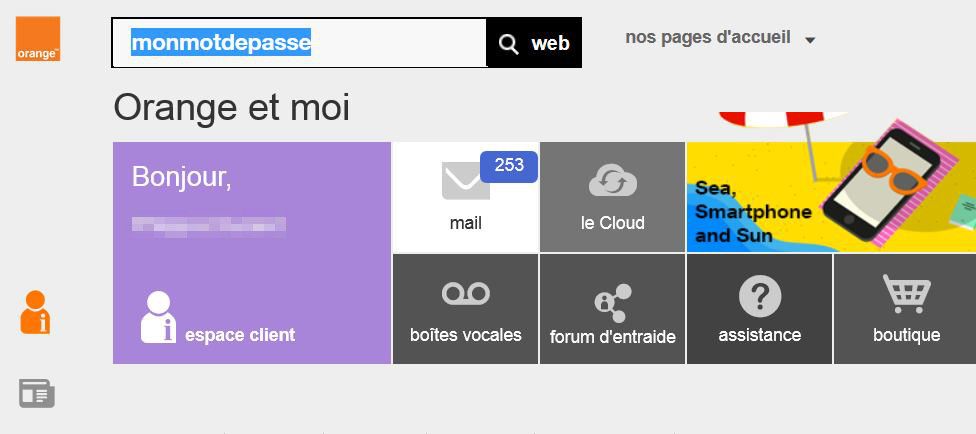Click in the search text field
This screenshot has width=976, height=434.
pyautogui.click(x=300, y=43)
